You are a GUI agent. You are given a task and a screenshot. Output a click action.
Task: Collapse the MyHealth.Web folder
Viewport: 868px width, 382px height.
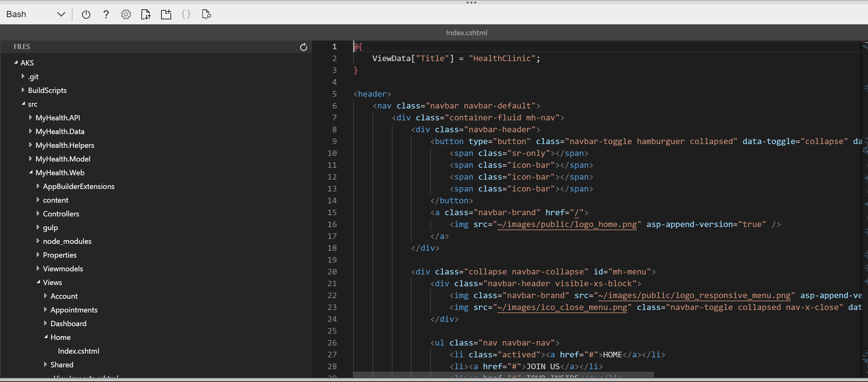point(31,172)
